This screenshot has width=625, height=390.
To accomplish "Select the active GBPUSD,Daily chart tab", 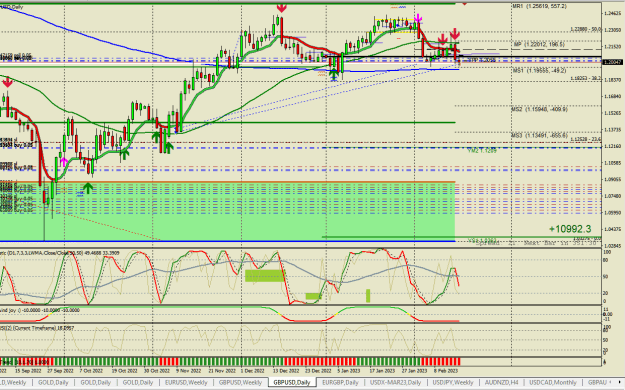I will click(x=292, y=382).
